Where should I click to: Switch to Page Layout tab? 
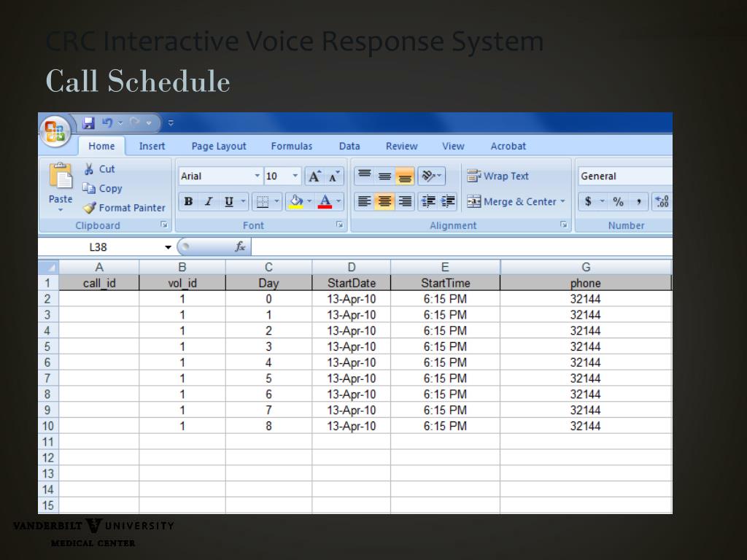[x=219, y=146]
